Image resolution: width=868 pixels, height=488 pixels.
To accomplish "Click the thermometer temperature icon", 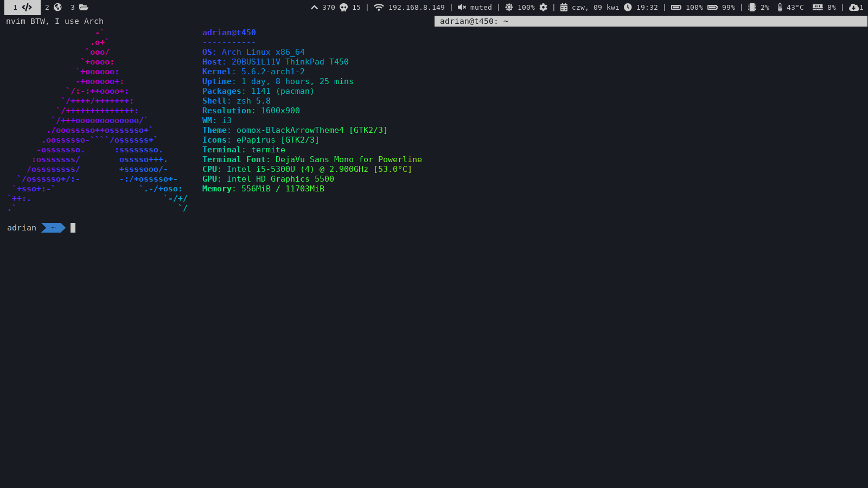I will coord(780,8).
